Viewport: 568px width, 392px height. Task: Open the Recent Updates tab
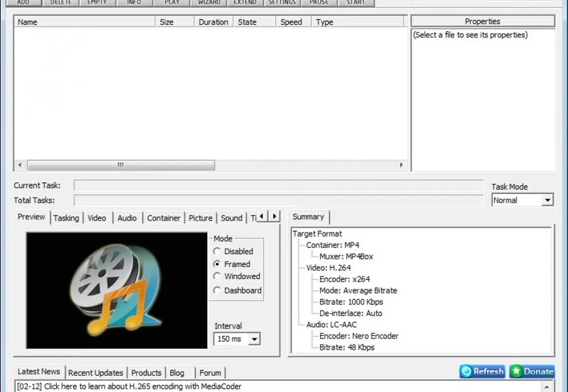[x=95, y=372]
